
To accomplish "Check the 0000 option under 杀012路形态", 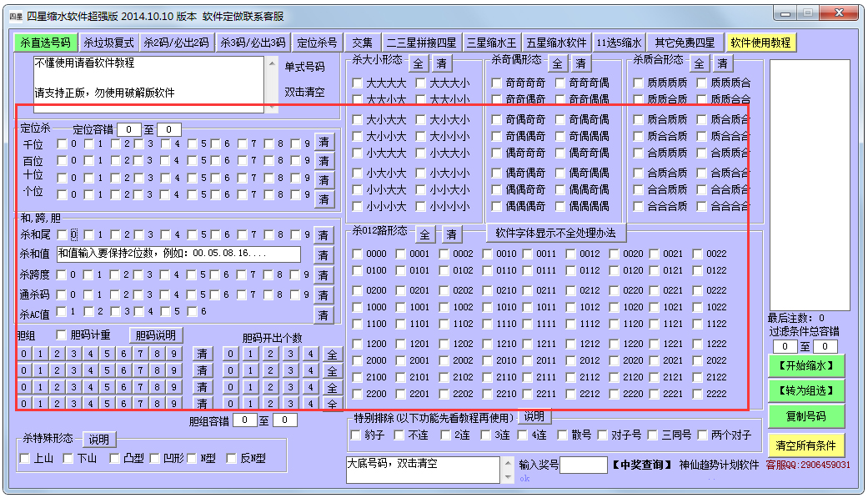I will (358, 254).
